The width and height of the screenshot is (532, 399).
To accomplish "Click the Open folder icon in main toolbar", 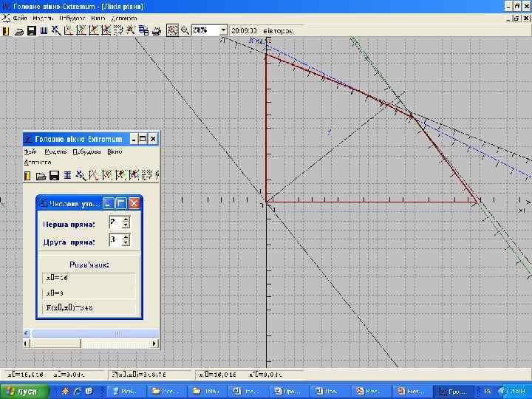I will point(19,31).
